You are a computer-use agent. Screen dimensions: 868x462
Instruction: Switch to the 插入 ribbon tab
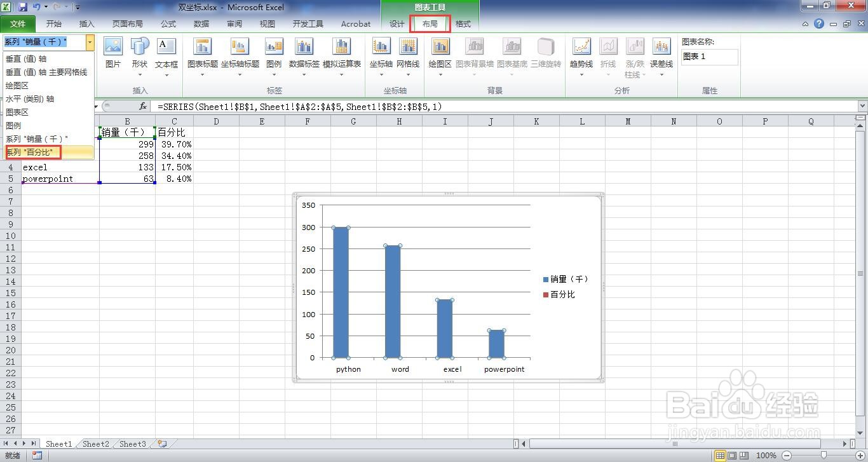tap(86, 24)
